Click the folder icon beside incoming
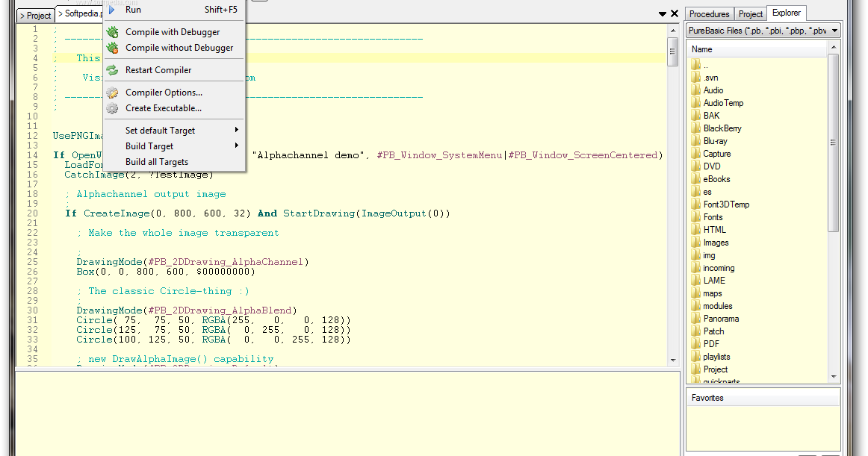 pyautogui.click(x=696, y=268)
